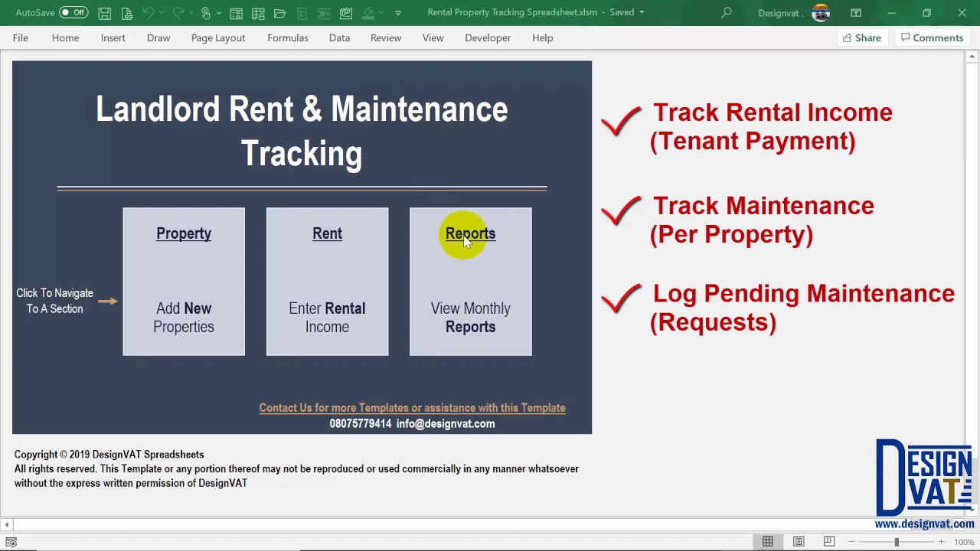Click the zoom out minus button

(851, 542)
